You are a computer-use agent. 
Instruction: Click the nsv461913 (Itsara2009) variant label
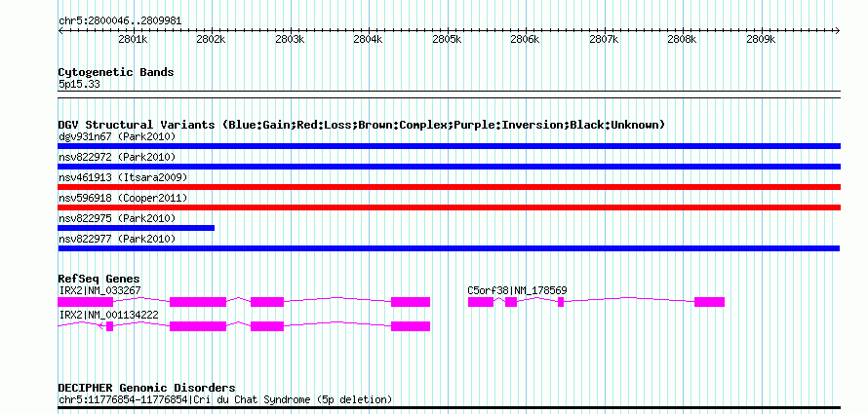(x=123, y=177)
